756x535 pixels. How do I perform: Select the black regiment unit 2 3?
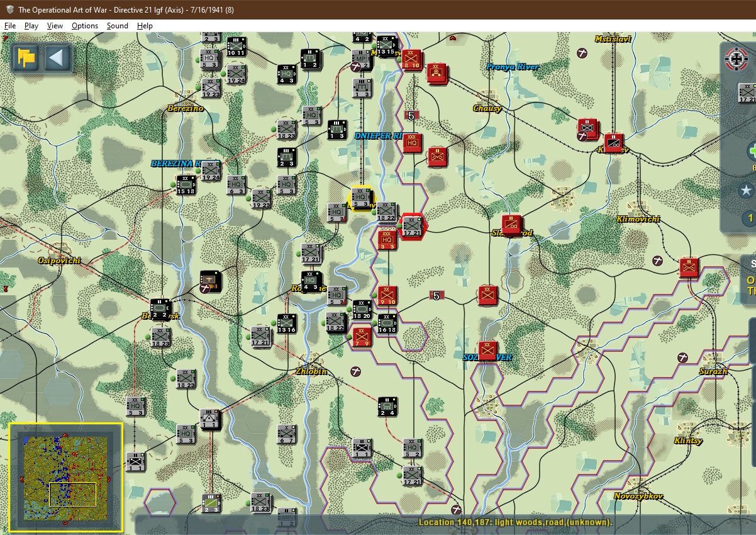(286, 157)
